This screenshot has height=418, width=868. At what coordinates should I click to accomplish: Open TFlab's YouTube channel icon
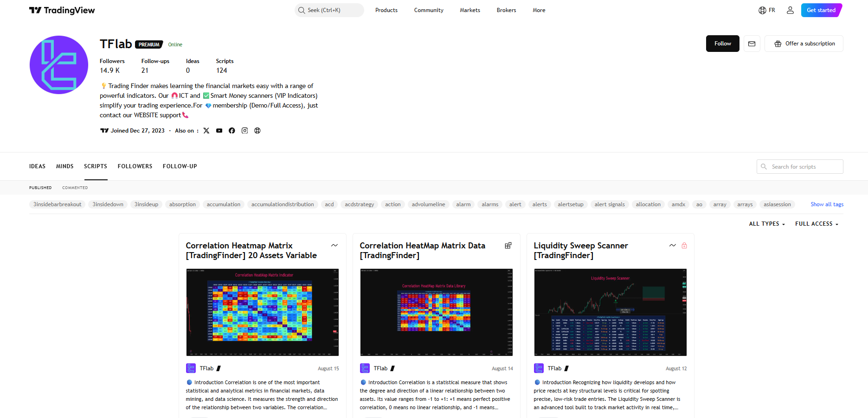[x=219, y=131]
